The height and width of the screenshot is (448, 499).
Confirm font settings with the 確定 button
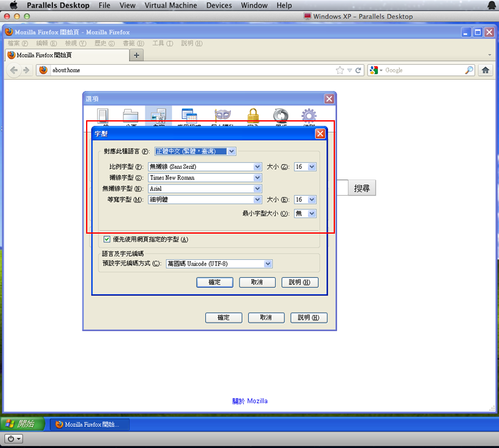point(215,282)
